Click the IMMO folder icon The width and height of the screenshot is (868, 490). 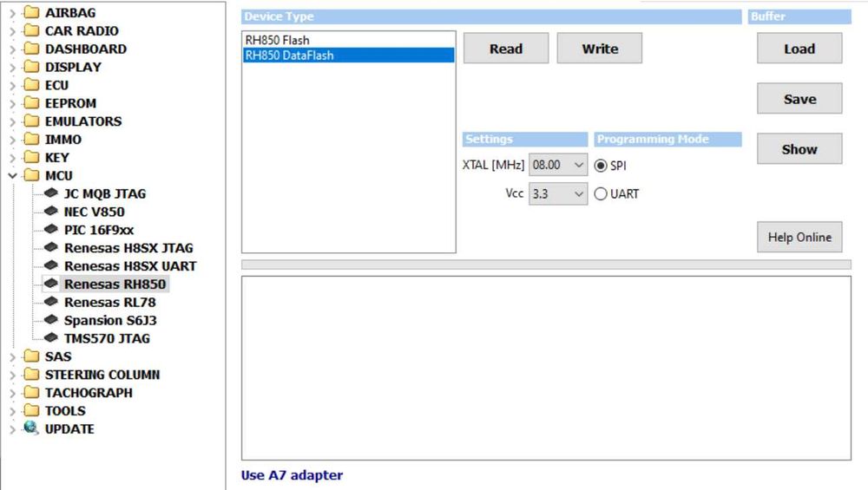pyautogui.click(x=31, y=140)
